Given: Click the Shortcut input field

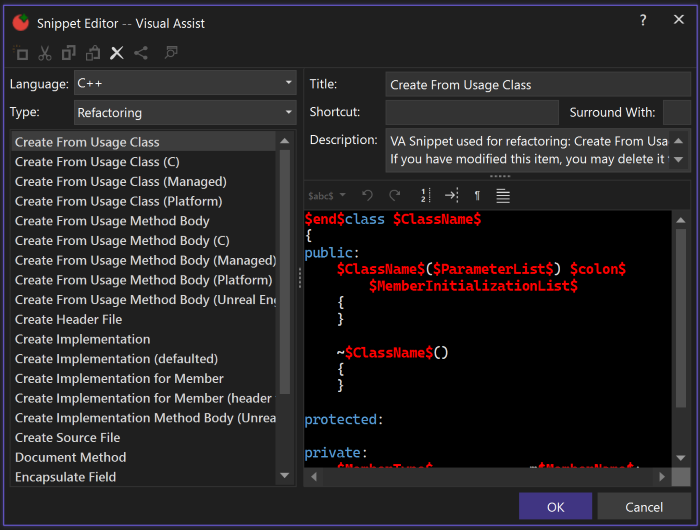Looking at the screenshot, I should pyautogui.click(x=472, y=113).
